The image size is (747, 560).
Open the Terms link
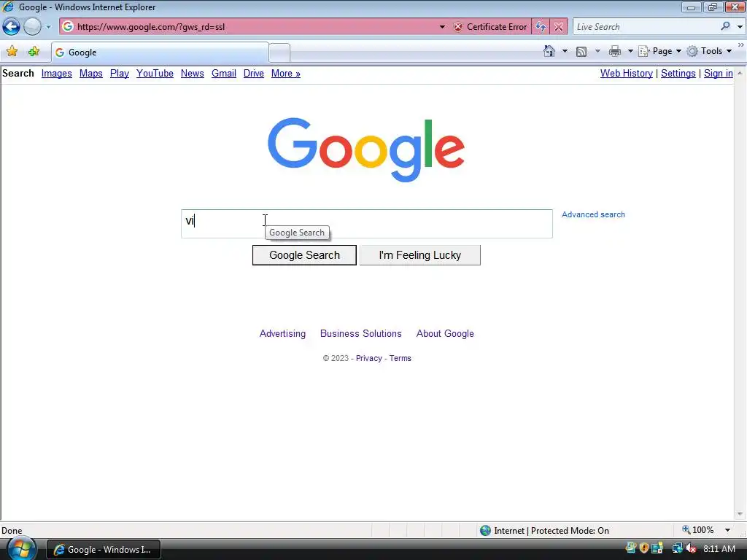click(400, 358)
